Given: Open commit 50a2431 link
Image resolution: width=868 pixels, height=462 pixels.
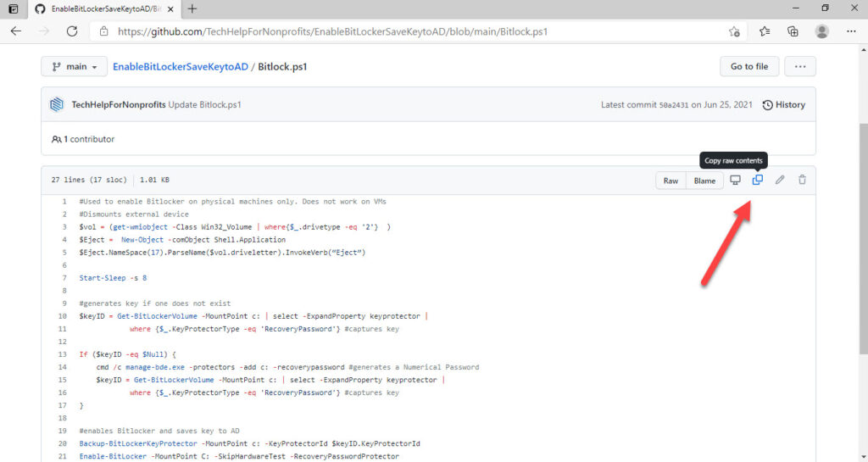Looking at the screenshot, I should [674, 105].
